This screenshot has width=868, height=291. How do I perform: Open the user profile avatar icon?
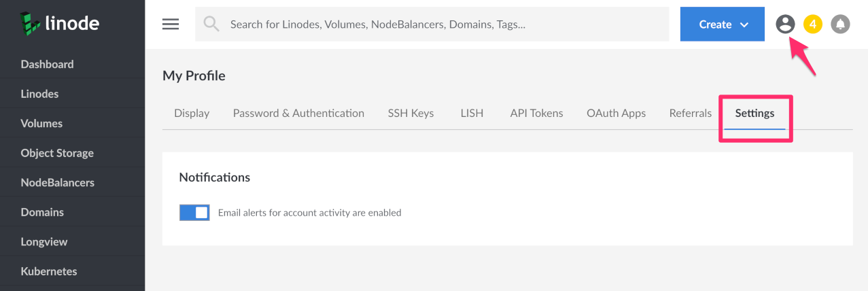785,24
